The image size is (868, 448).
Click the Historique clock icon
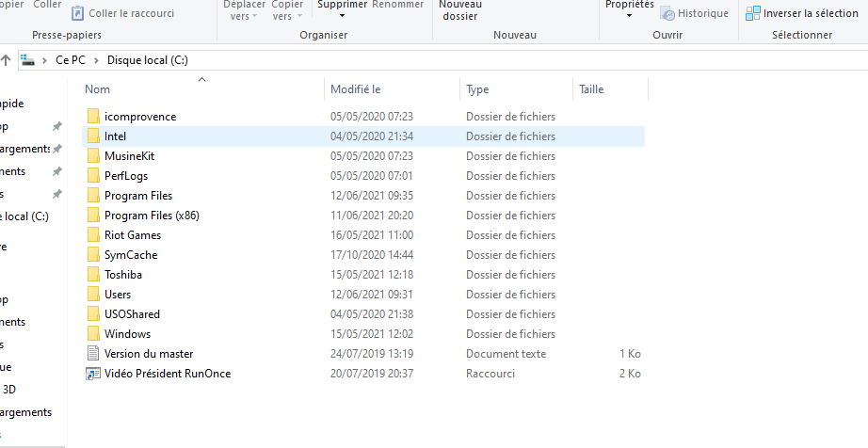667,13
